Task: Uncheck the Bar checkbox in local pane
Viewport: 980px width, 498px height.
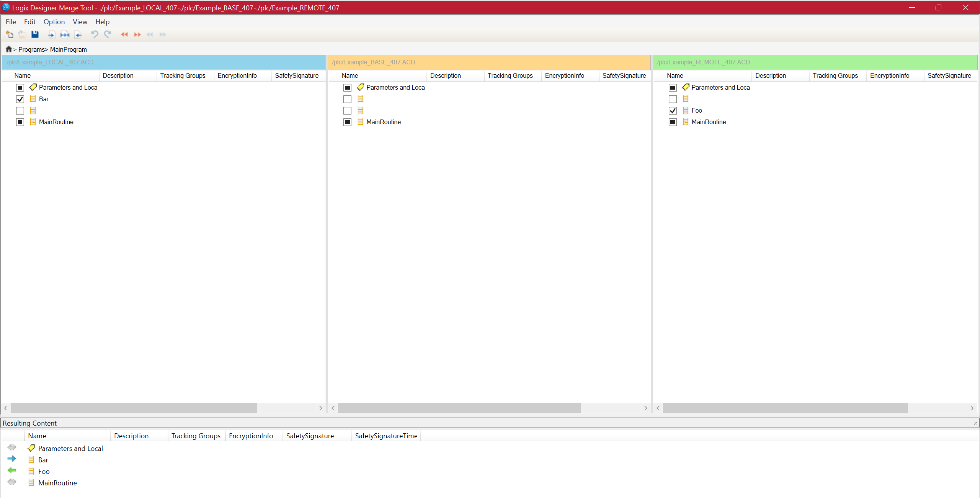Action: 20,99
